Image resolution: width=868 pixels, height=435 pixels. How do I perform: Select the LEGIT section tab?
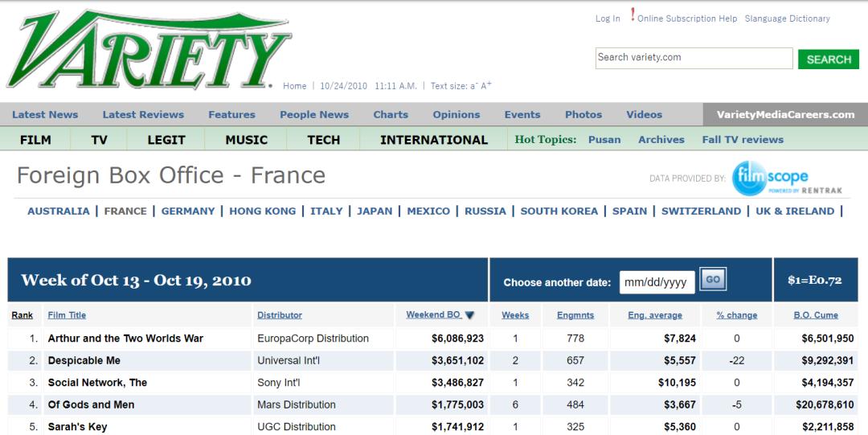(166, 140)
